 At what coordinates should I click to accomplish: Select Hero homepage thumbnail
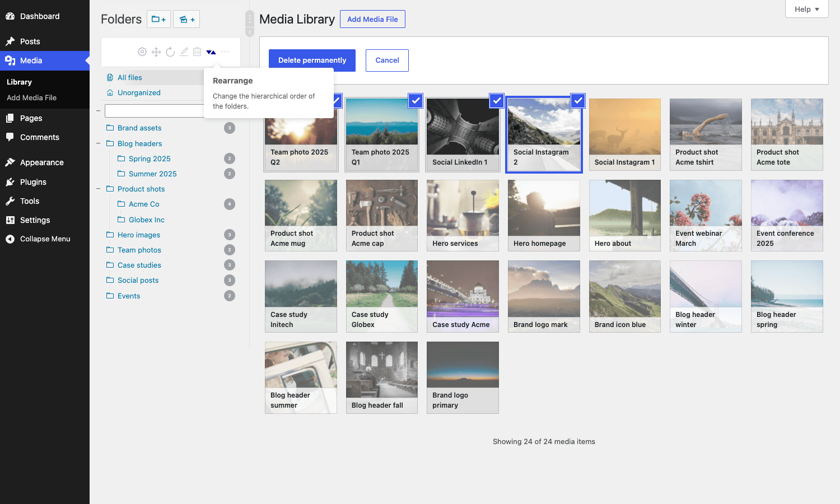[x=544, y=216]
